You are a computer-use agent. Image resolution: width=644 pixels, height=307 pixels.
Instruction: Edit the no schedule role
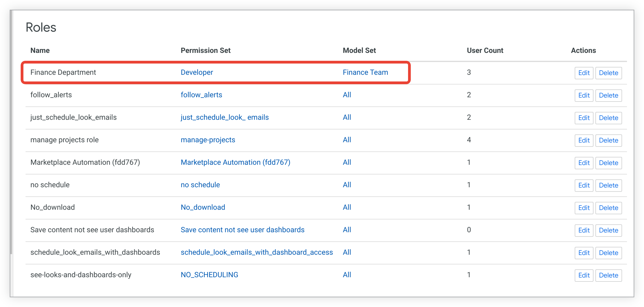pyautogui.click(x=584, y=185)
